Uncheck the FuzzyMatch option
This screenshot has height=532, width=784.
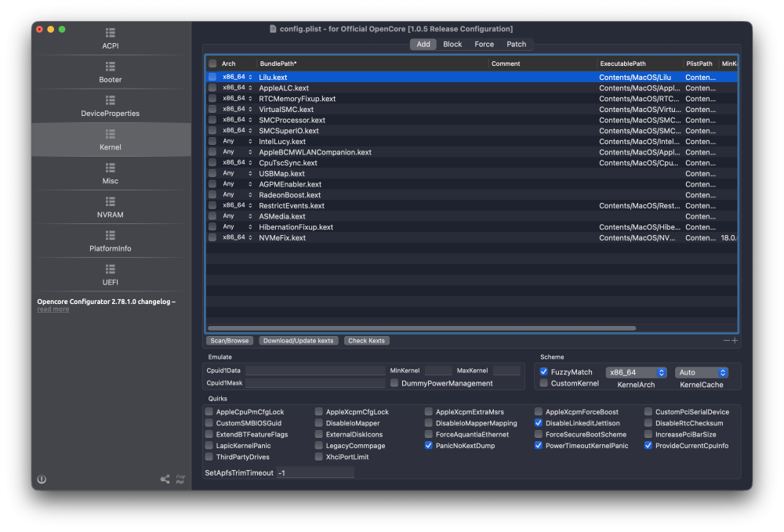pos(543,371)
